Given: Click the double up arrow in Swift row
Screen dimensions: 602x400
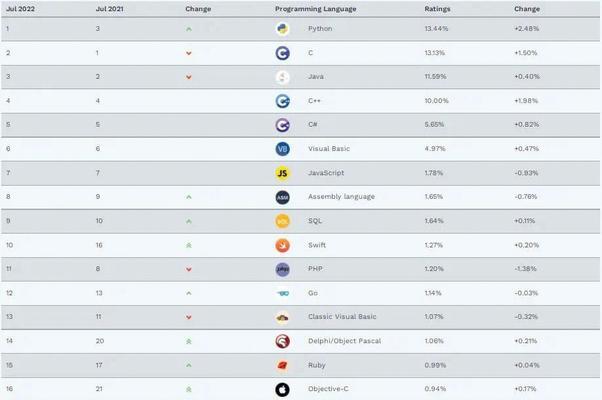Looking at the screenshot, I should 188,244.
